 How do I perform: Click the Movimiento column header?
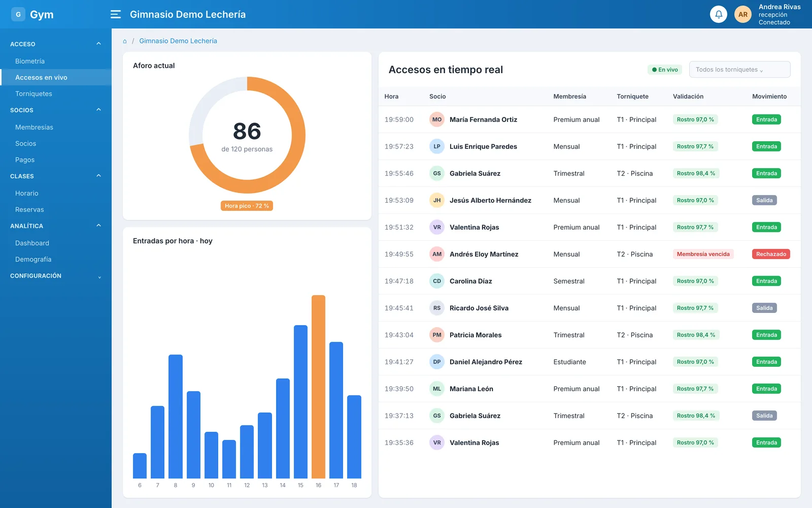coord(769,97)
